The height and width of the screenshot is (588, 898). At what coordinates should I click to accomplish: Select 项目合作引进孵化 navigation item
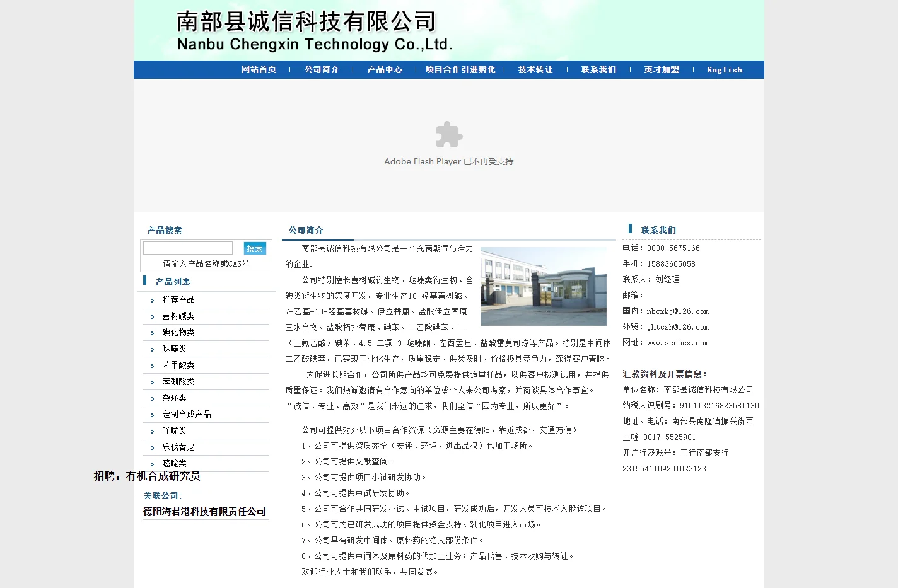(x=460, y=70)
